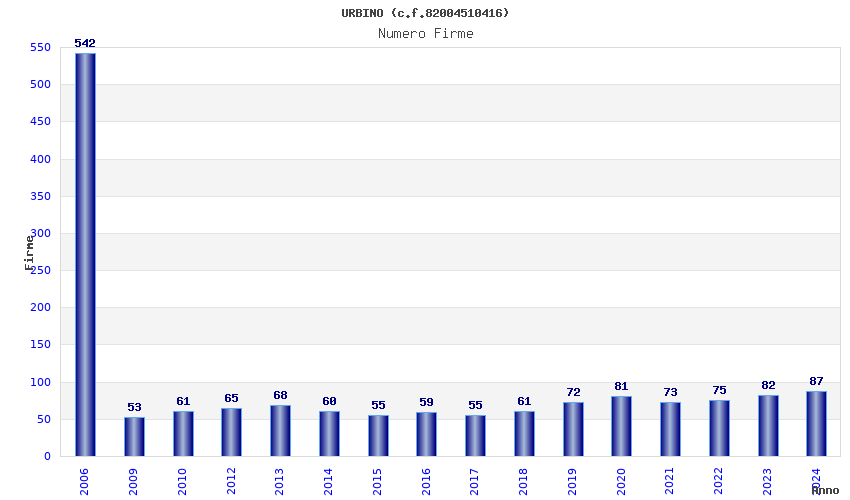Click the x-axis year label 2013

click(280, 482)
